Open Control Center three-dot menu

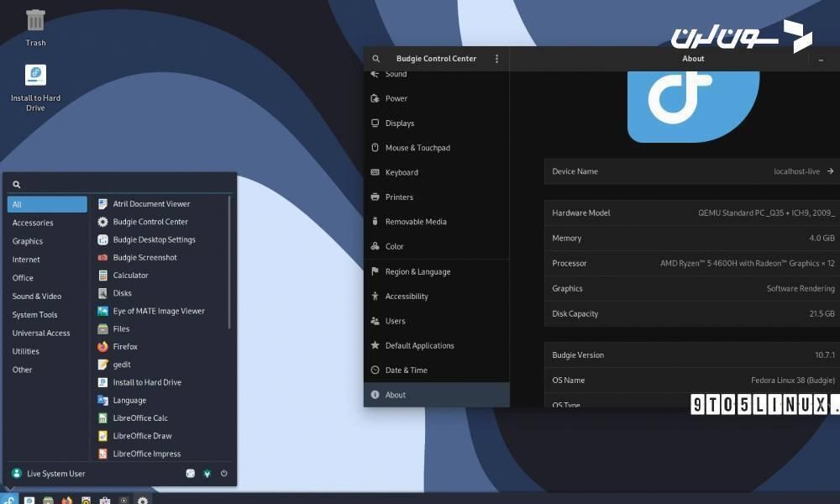tap(496, 59)
